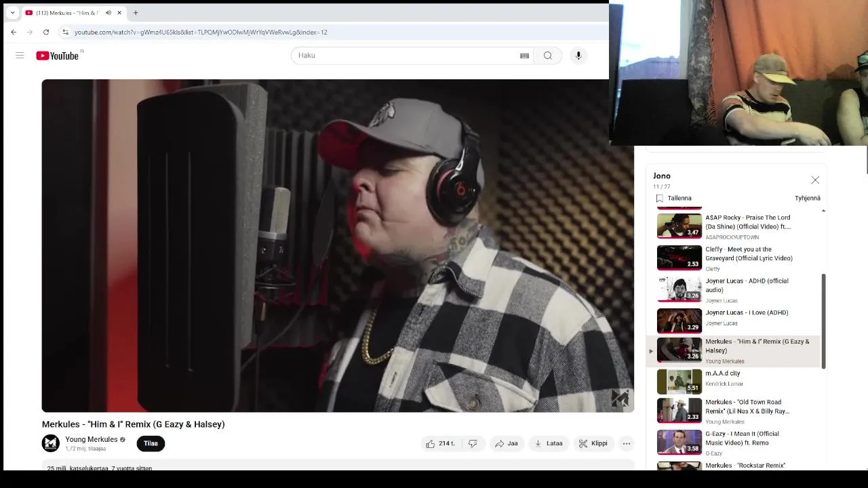Go back with browser back arrow
Image resolution: width=868 pixels, height=488 pixels.
tap(14, 32)
